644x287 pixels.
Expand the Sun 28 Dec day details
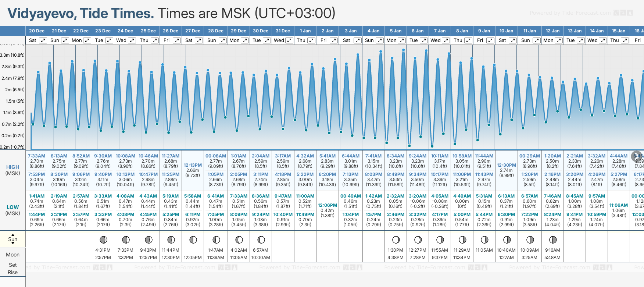pyautogui.click(x=223, y=40)
